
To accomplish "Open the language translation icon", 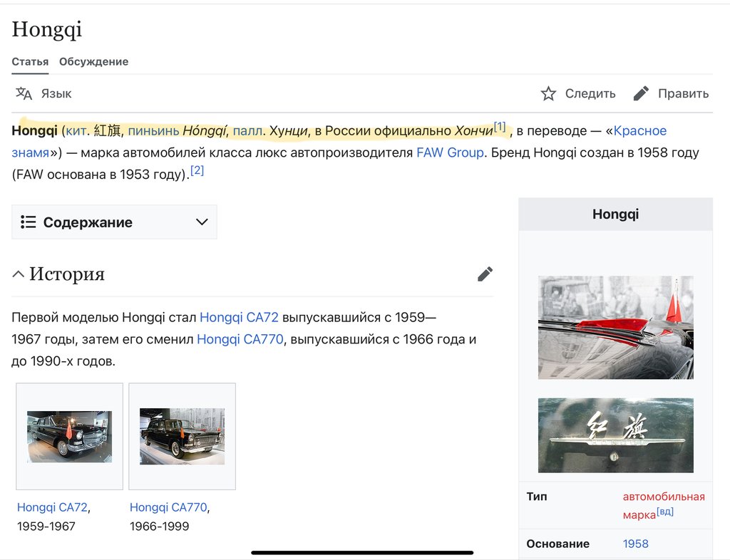I will [24, 93].
